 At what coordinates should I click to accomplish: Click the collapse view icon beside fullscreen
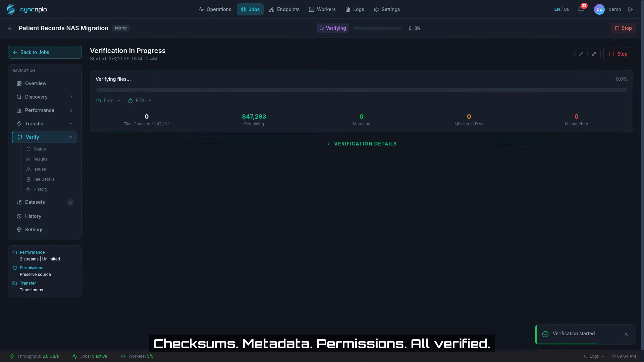(x=594, y=54)
